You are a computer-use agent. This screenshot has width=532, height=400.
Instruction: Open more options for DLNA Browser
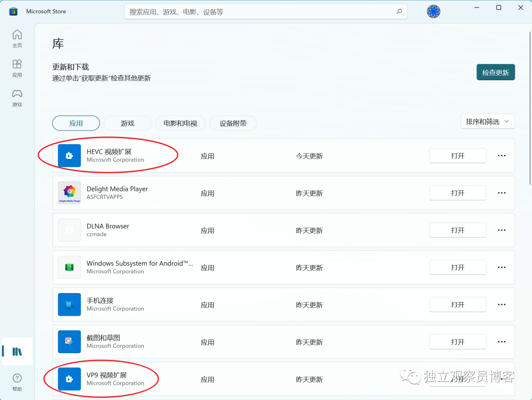501,230
